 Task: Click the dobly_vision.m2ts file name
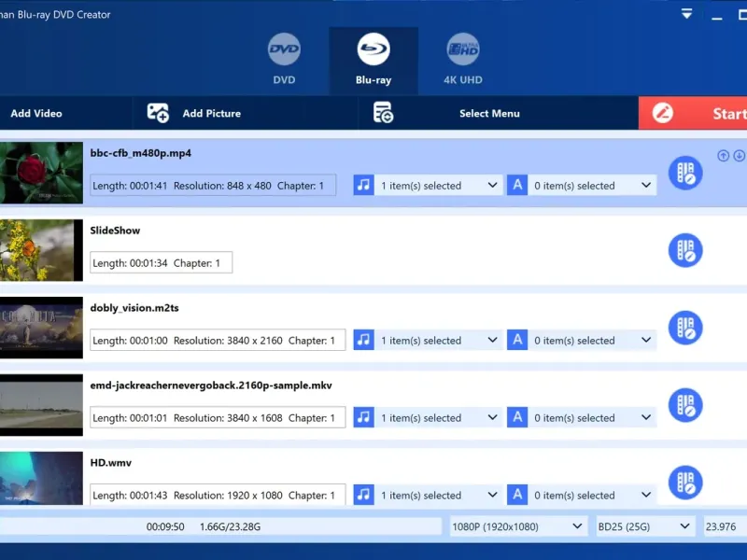134,308
